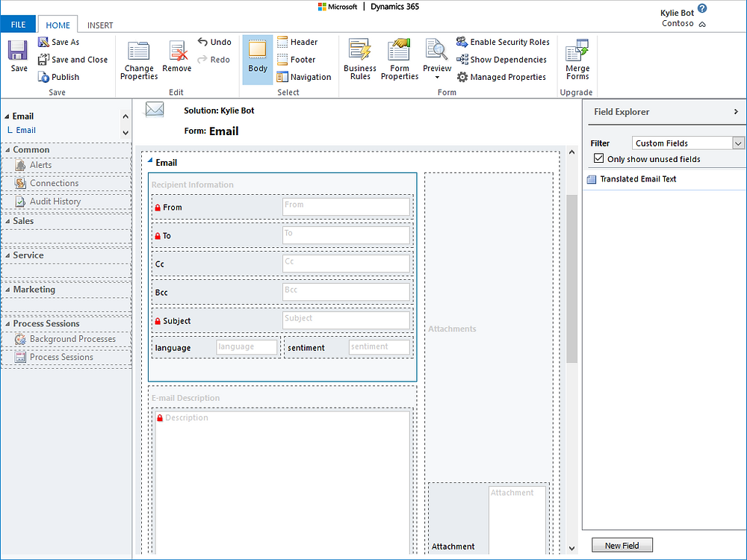Open Form Properties
Screen dimensions: 747x560
[399, 60]
